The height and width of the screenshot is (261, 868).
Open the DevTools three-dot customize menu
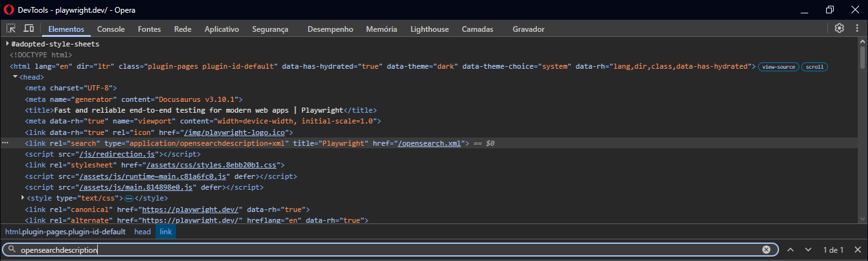coord(857,29)
